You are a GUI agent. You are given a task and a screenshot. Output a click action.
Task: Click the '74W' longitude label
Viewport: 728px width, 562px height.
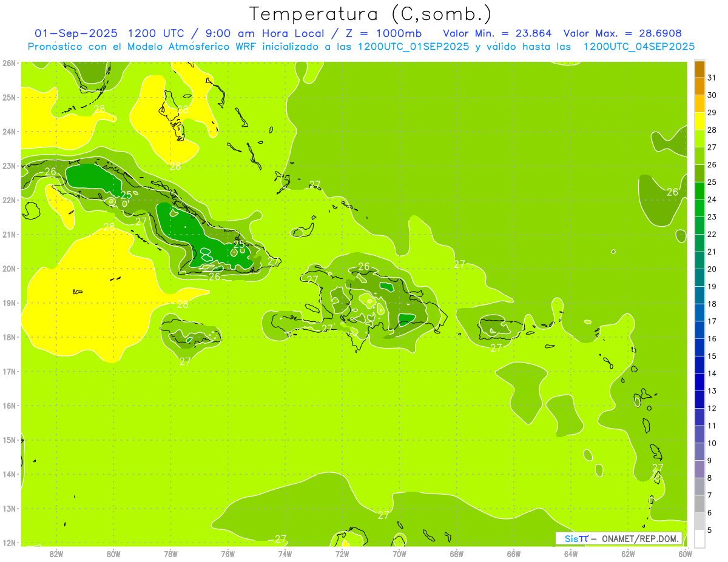coord(285,553)
